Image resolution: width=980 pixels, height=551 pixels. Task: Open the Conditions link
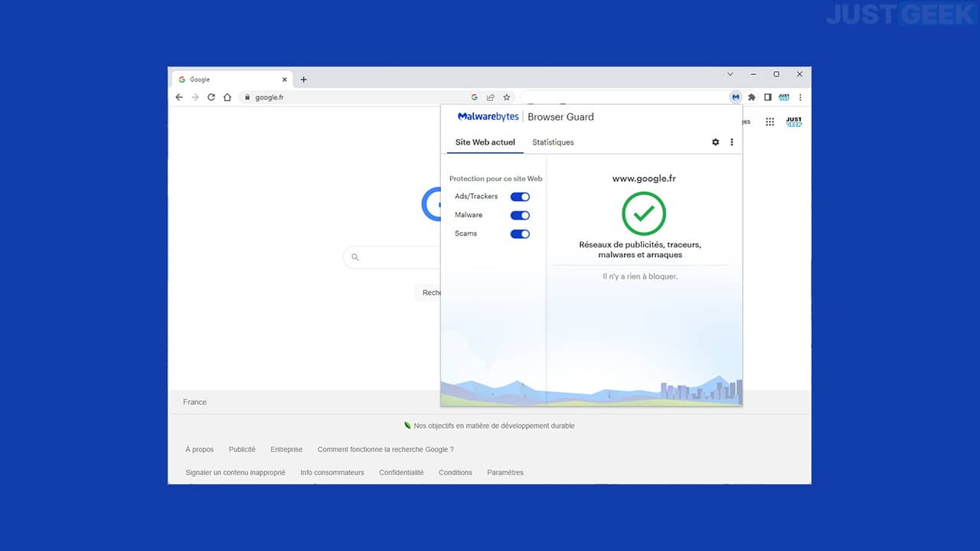point(456,473)
